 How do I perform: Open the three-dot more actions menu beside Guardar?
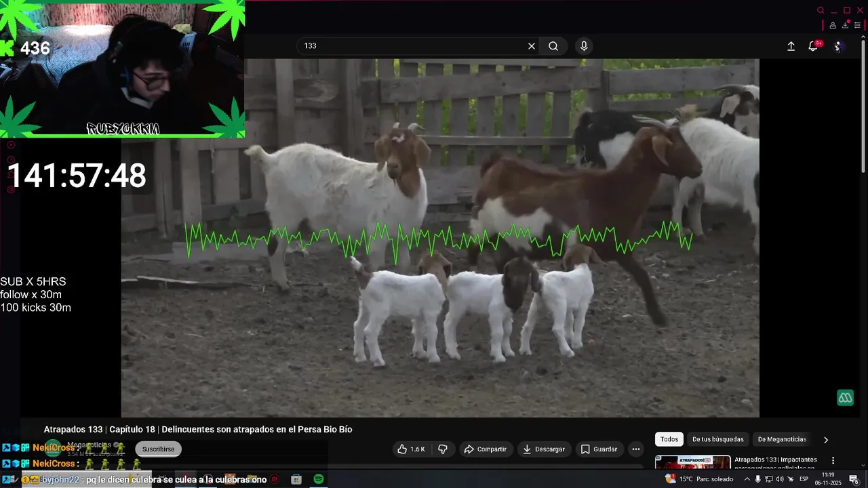(x=635, y=449)
